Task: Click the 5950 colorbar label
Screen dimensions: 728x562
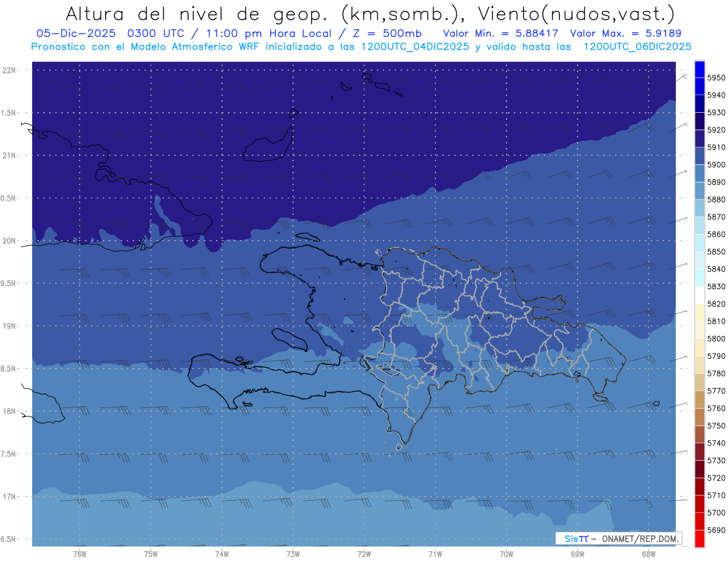Action: 716,78
